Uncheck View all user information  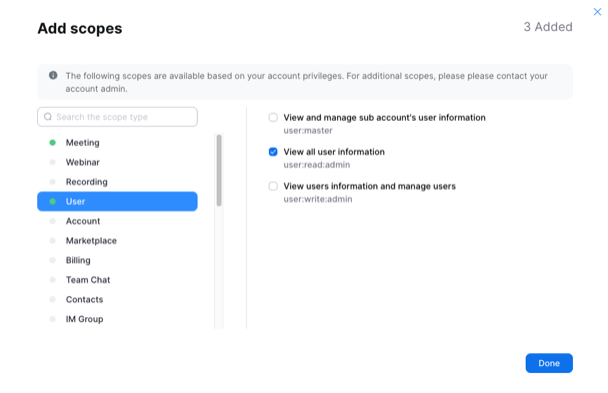coord(273,152)
